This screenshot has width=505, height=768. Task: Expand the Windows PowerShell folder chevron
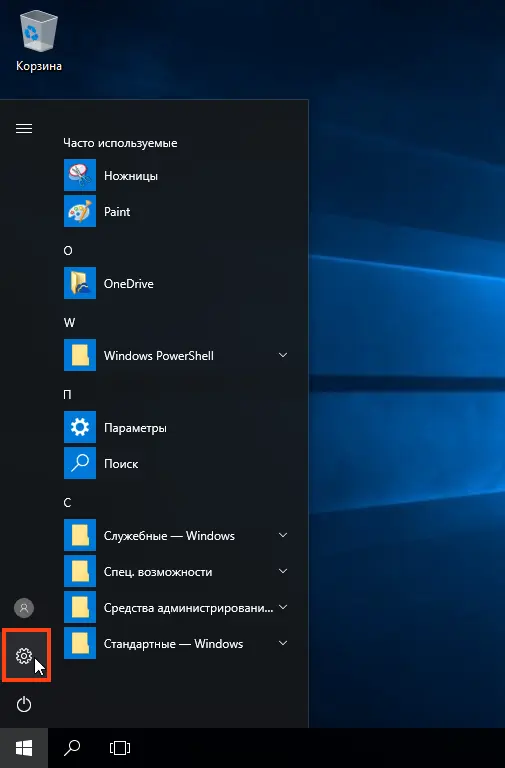point(283,355)
